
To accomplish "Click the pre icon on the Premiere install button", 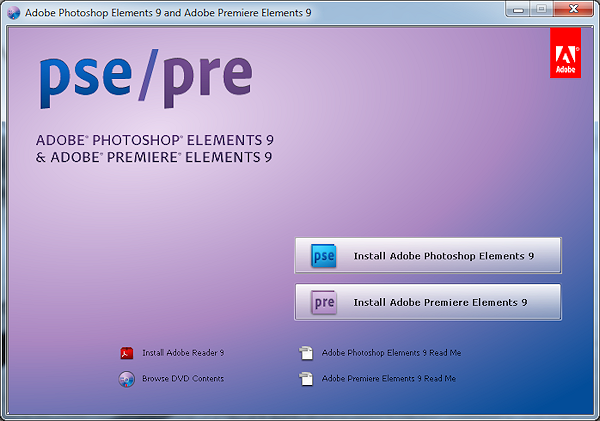I will pos(324,302).
